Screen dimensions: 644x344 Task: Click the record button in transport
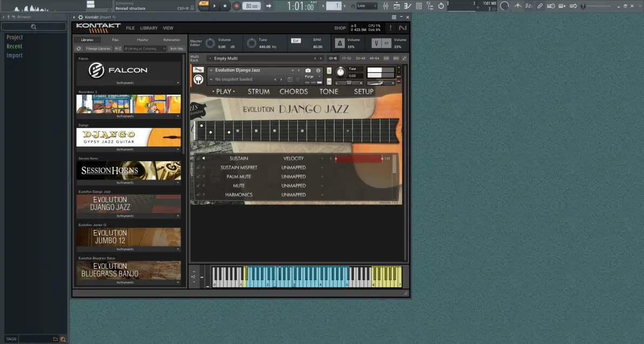tap(236, 6)
